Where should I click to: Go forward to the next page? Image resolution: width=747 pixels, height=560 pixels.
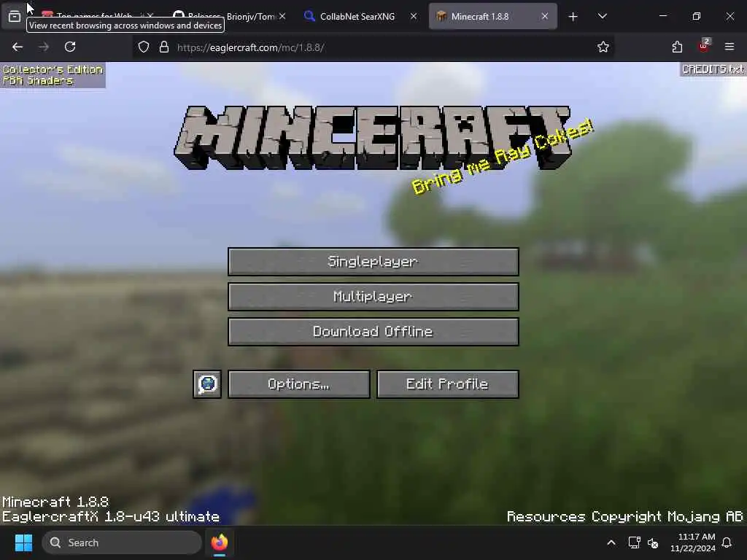(x=43, y=47)
